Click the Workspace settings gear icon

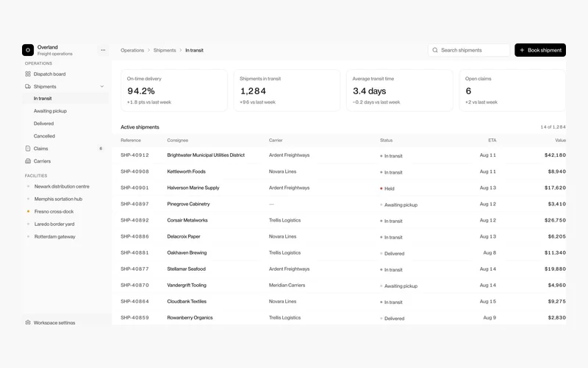28,322
